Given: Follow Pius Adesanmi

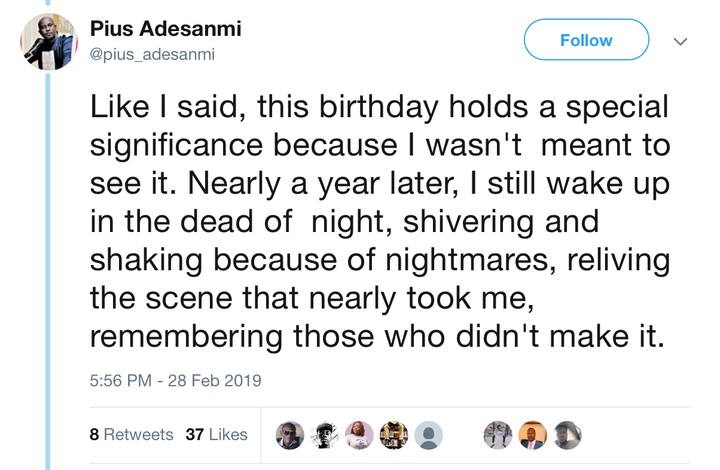Looking at the screenshot, I should (586, 40).
